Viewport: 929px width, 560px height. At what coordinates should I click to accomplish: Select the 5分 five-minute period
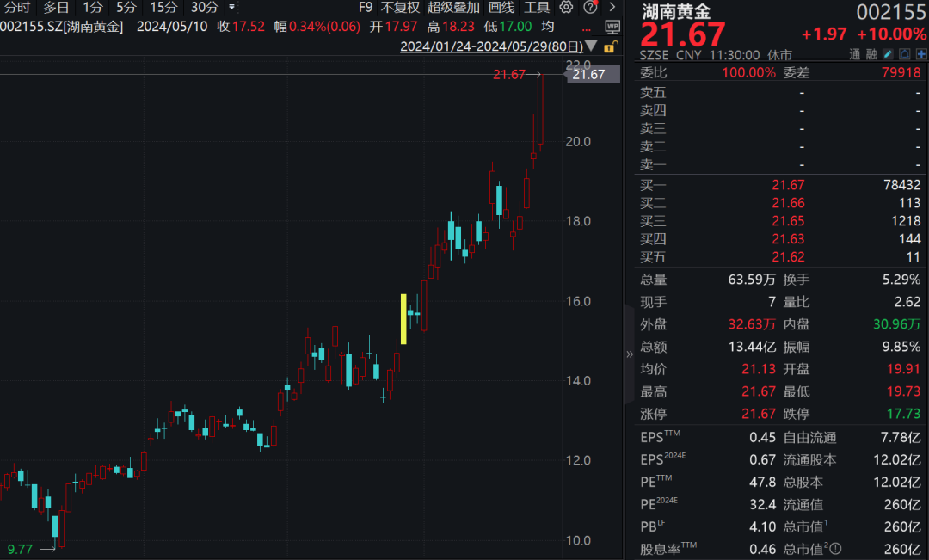(126, 8)
